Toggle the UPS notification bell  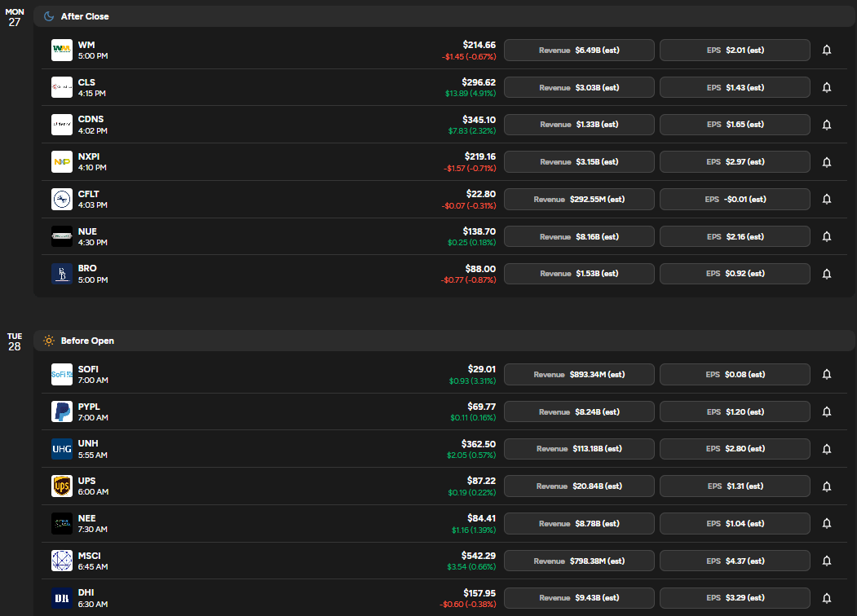click(x=826, y=486)
